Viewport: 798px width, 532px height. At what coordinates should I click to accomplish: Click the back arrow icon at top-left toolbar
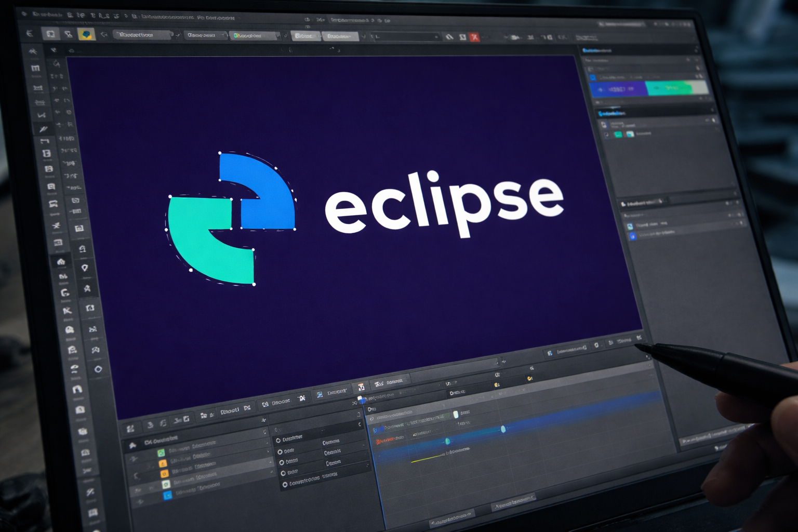tap(30, 33)
